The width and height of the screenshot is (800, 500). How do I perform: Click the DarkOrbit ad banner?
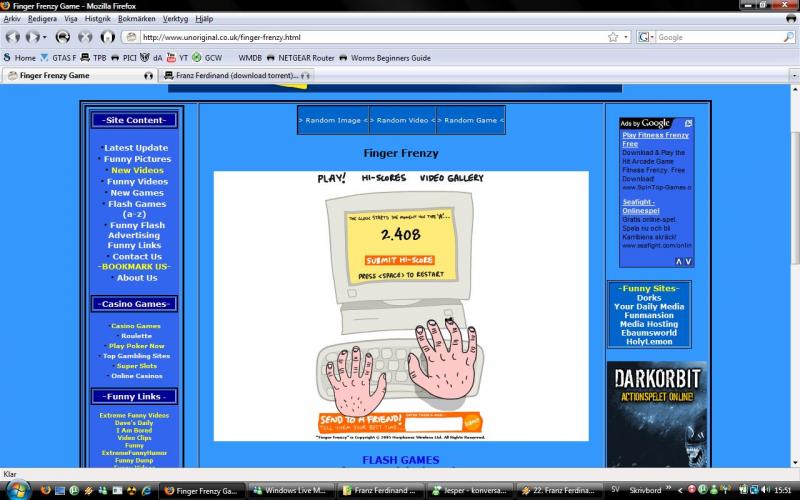click(x=657, y=414)
